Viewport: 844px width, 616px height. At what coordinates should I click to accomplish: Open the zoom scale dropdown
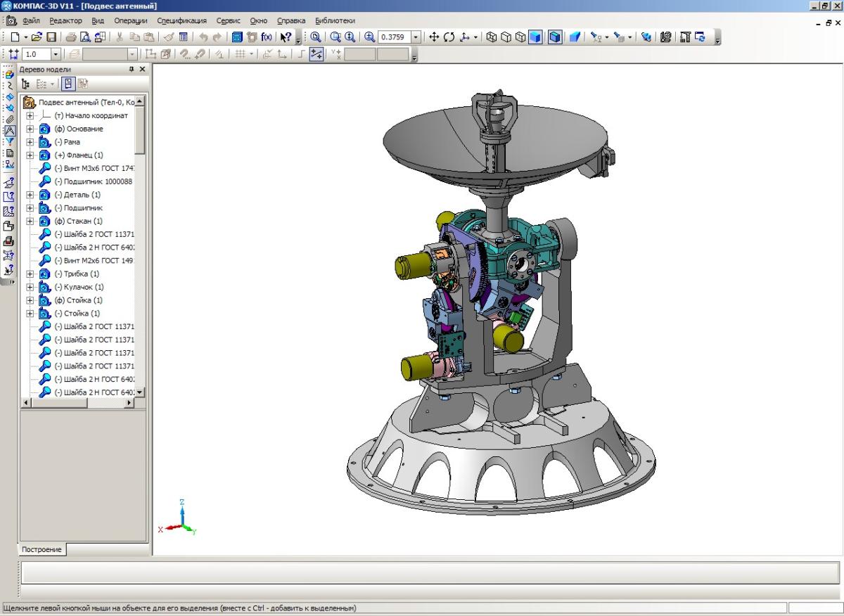[x=416, y=37]
